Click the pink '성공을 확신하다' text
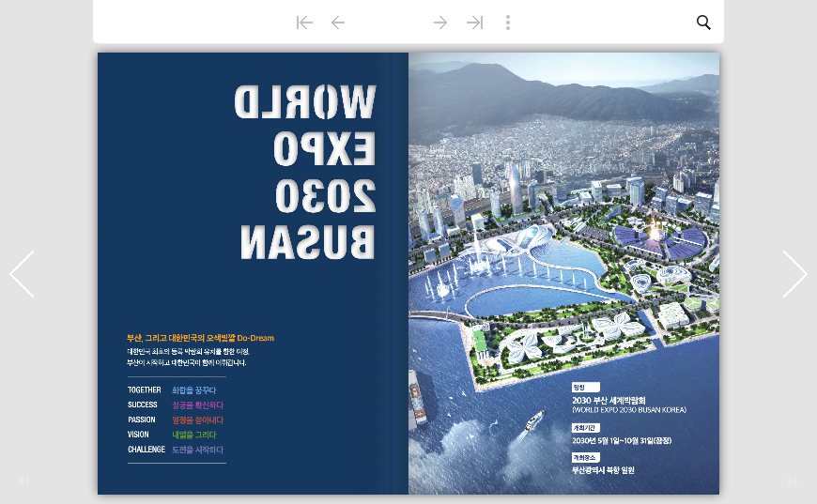817x504 pixels. tap(197, 405)
